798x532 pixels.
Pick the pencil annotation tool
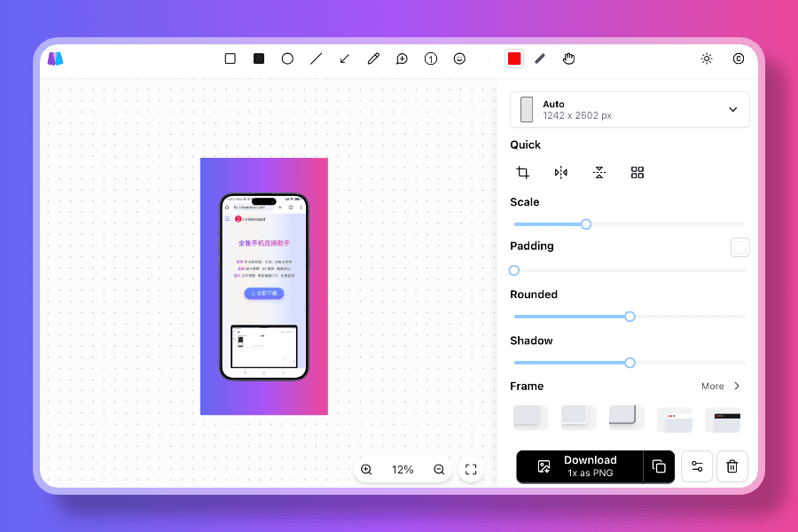point(372,59)
